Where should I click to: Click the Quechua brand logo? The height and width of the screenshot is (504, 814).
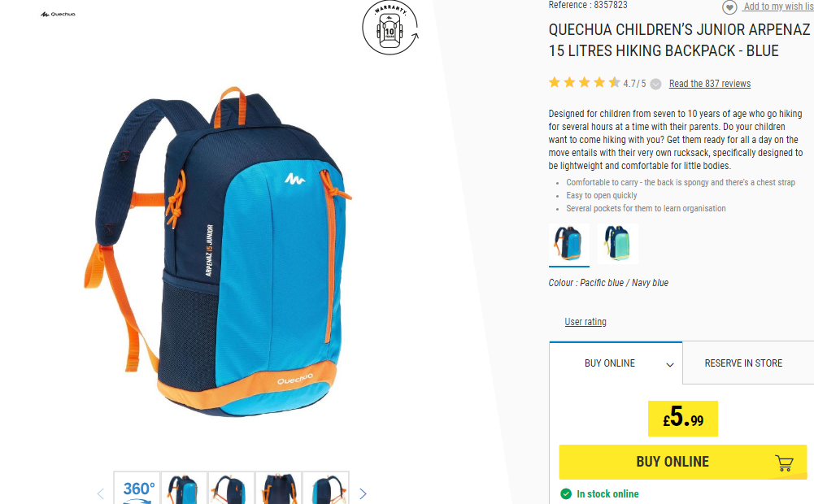point(59,15)
